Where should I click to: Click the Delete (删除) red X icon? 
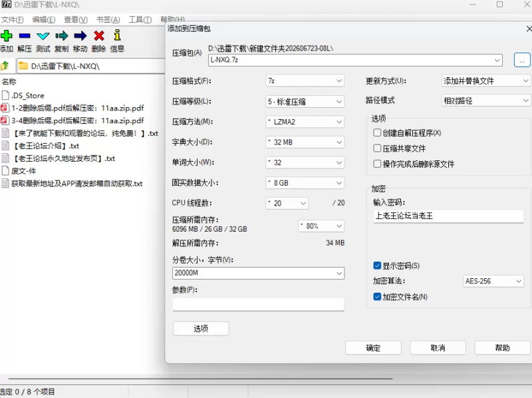coord(99,35)
